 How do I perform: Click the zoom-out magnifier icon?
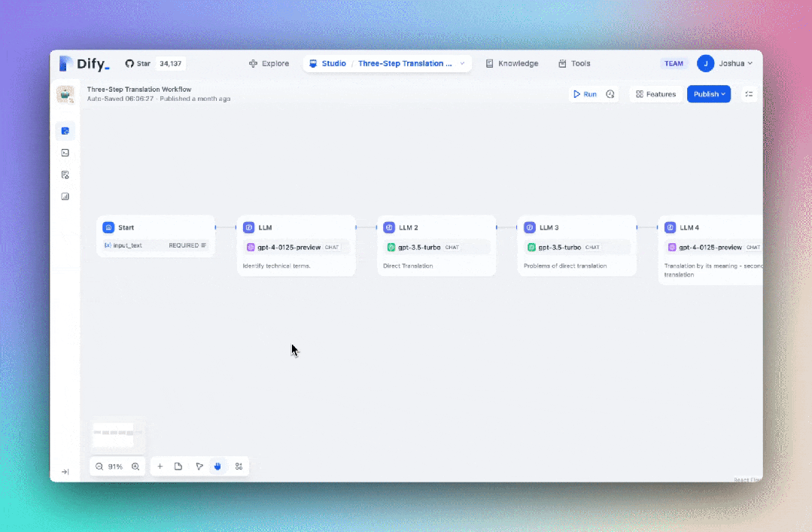(x=99, y=467)
